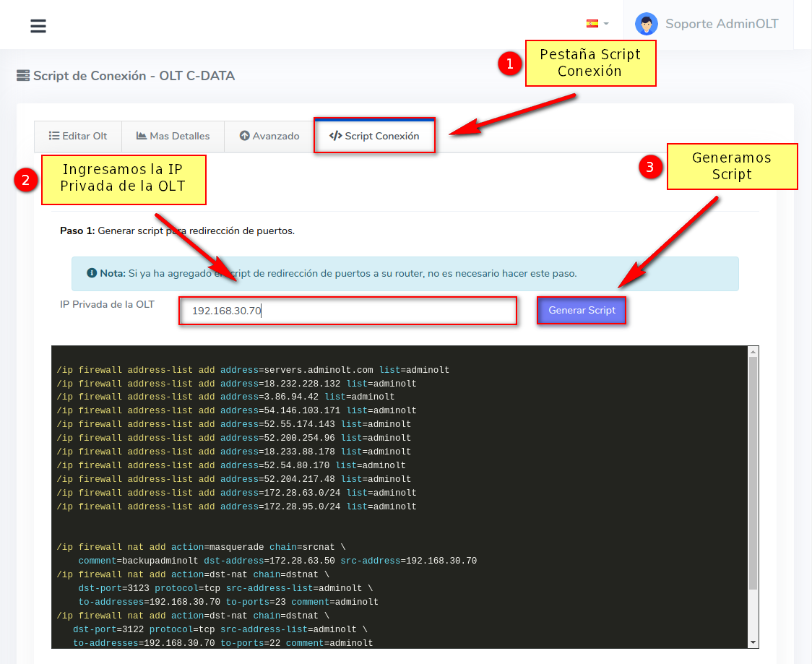812x664 pixels.
Task: Open the Mas Detalles tab
Action: coord(173,136)
